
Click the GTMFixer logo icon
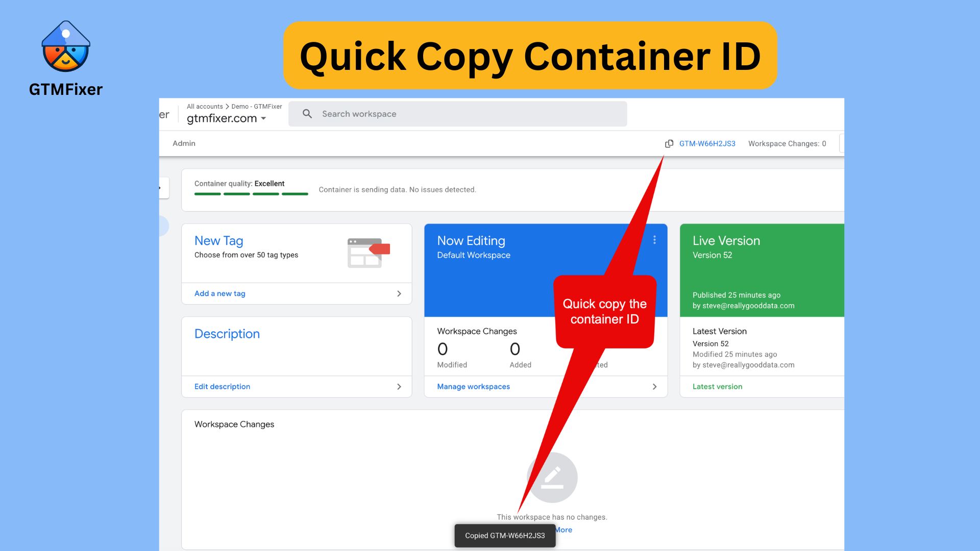[x=66, y=46]
